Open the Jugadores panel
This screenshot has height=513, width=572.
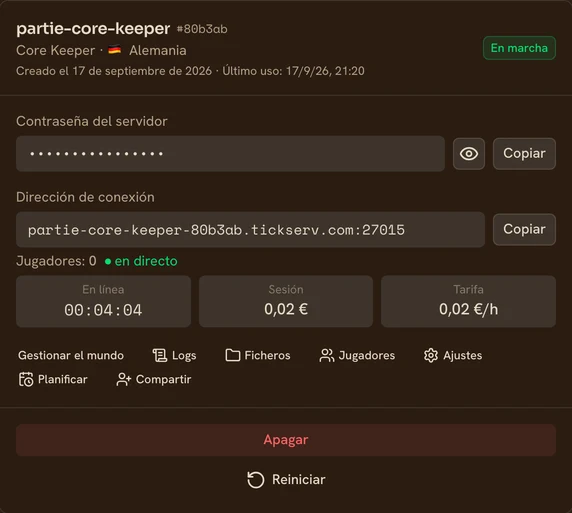[357, 355]
